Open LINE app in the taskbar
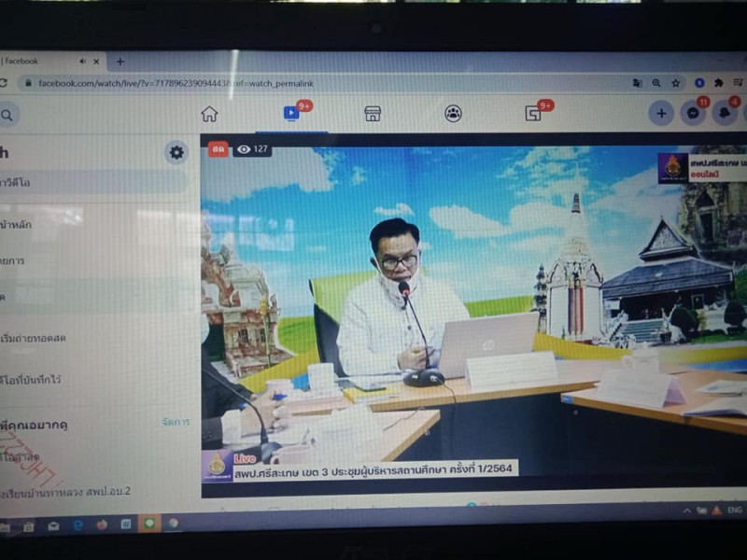The width and height of the screenshot is (747, 560). point(149,525)
